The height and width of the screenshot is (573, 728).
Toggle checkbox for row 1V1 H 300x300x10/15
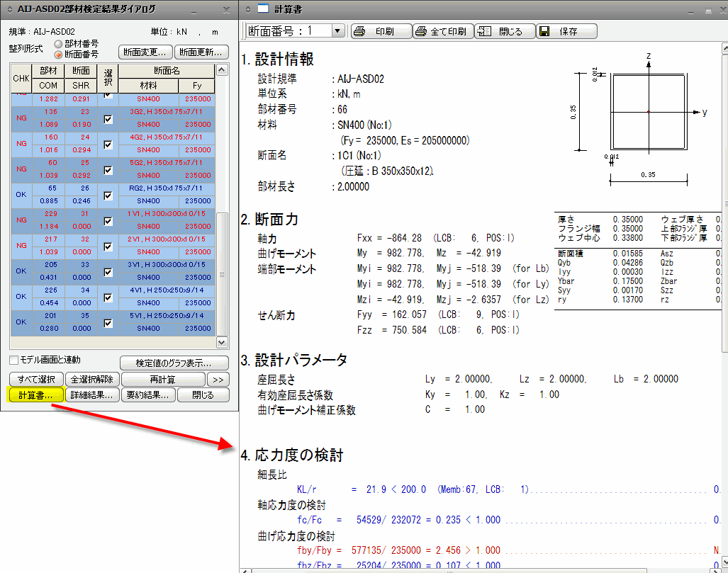(x=108, y=221)
